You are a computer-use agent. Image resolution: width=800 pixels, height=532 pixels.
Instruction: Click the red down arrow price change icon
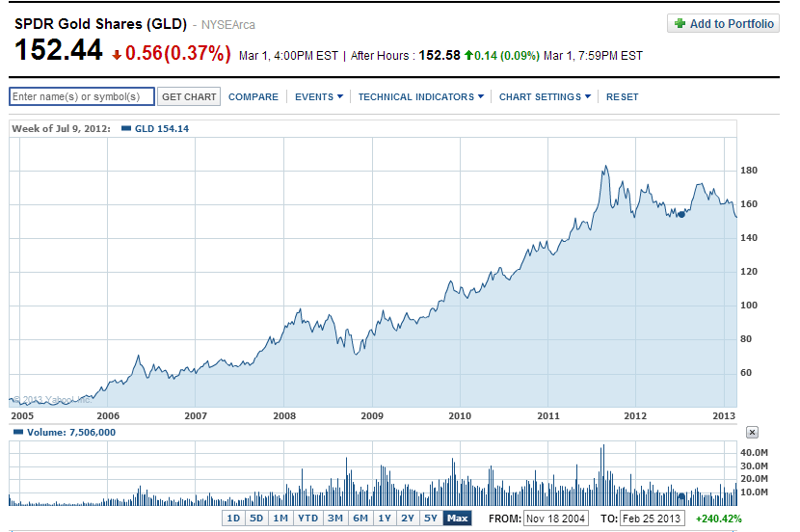tap(117, 55)
